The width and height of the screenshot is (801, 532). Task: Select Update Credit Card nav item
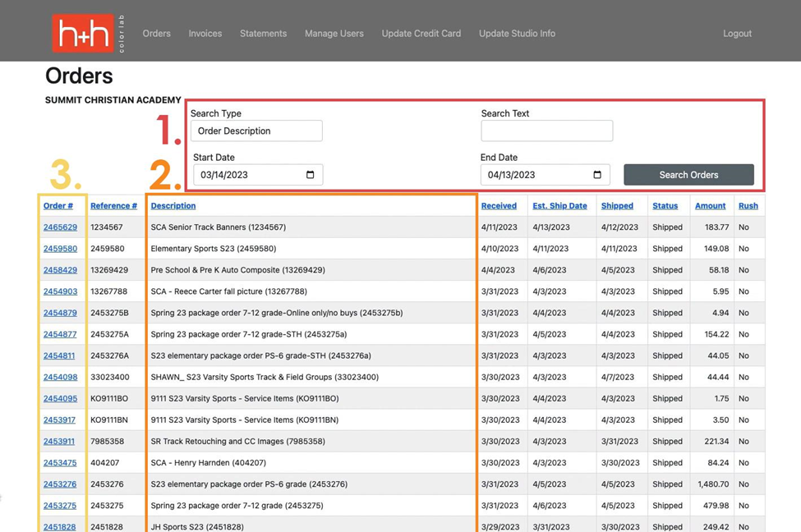(x=421, y=34)
